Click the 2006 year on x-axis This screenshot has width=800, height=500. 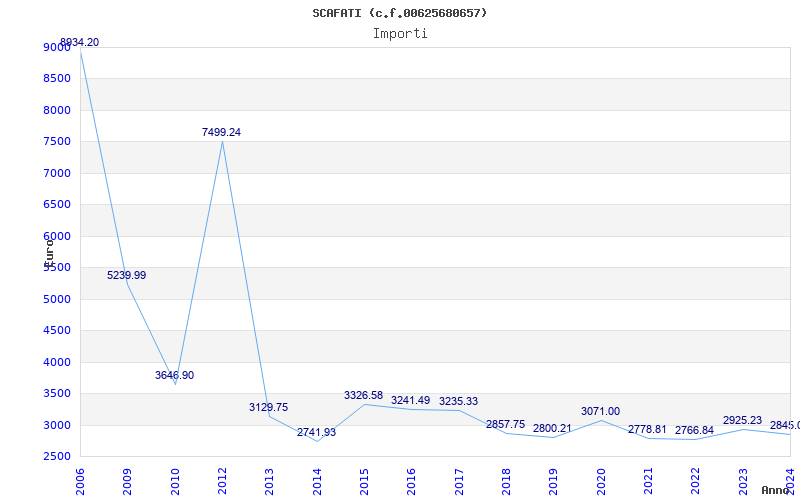[x=80, y=480]
